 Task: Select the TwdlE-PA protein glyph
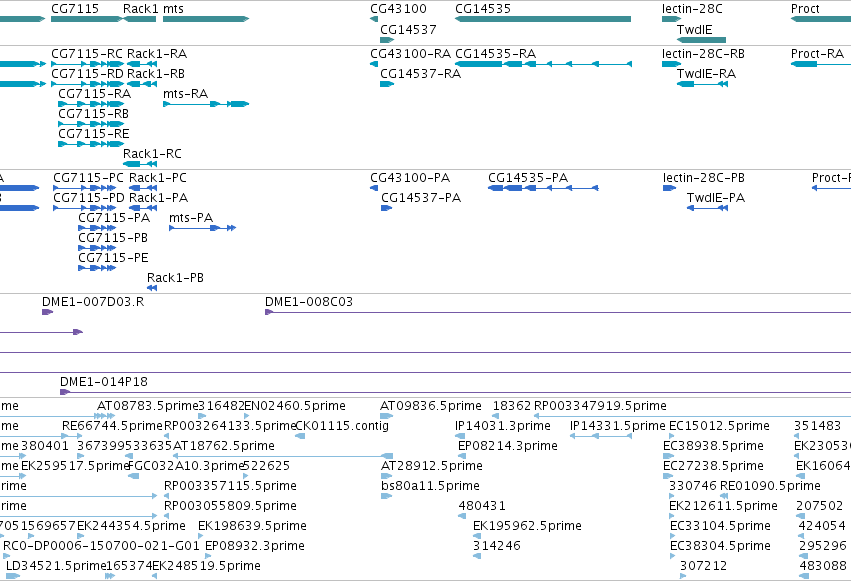point(707,208)
